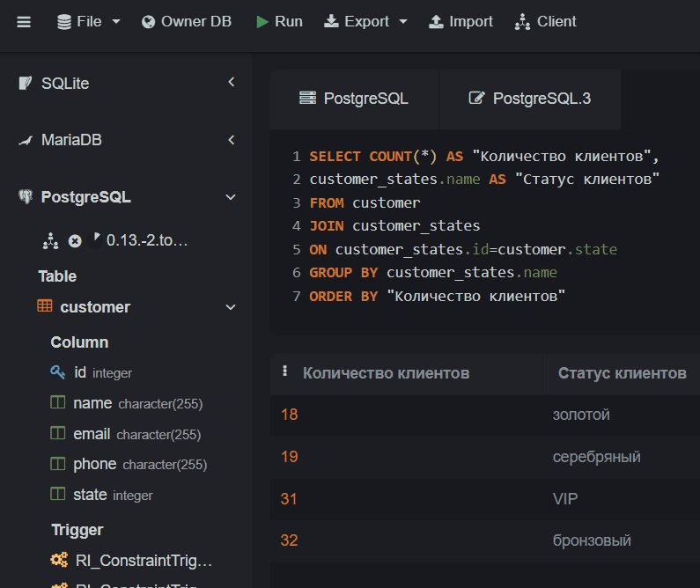
Task: Select result cell 18
Action: pos(290,415)
